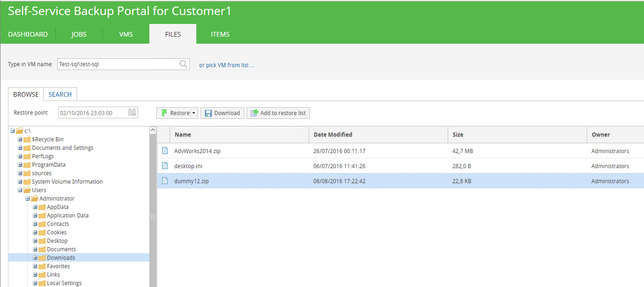Viewport: 644px width, 287px height.
Task: Select the Administrator tree folder
Action: coord(57,199)
